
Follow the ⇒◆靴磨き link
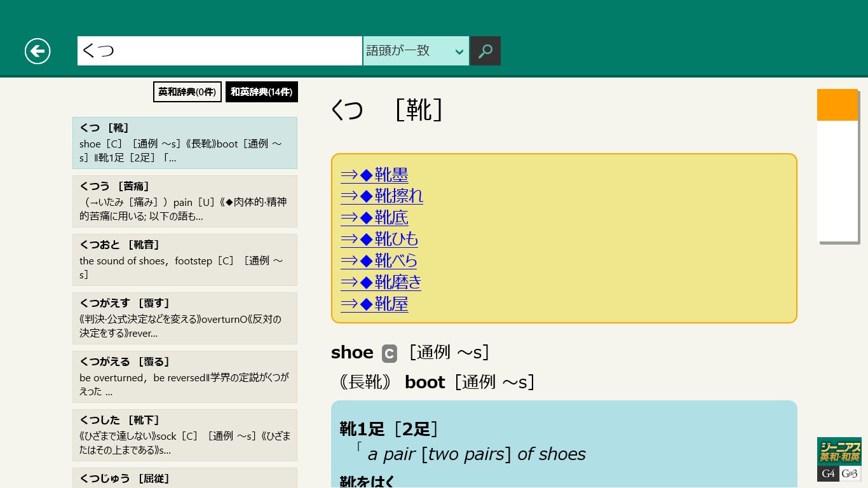(381, 282)
